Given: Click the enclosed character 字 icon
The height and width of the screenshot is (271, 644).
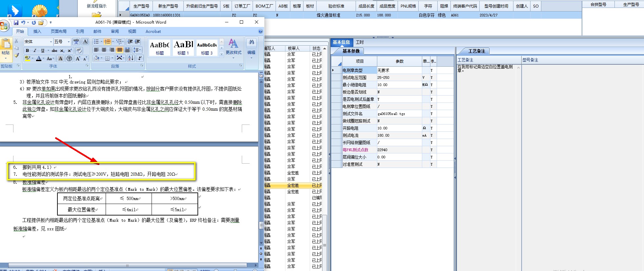Looking at the screenshot, I should (x=69, y=58).
